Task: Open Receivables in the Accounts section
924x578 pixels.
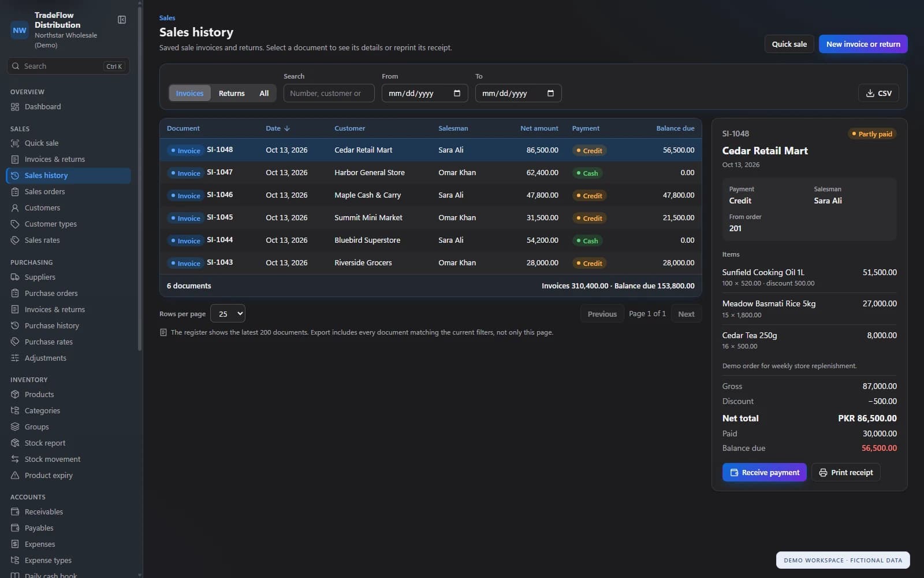Action: 68,512
